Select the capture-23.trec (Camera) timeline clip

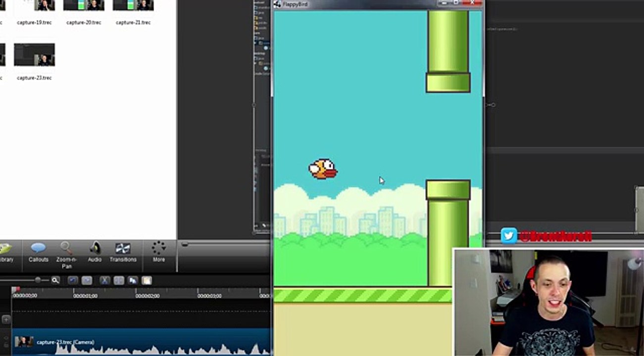click(142, 342)
